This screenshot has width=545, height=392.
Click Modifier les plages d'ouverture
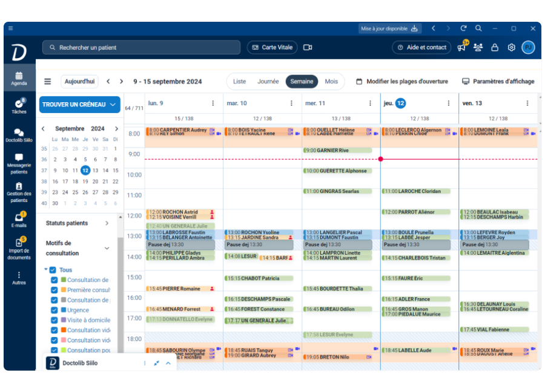[402, 81]
